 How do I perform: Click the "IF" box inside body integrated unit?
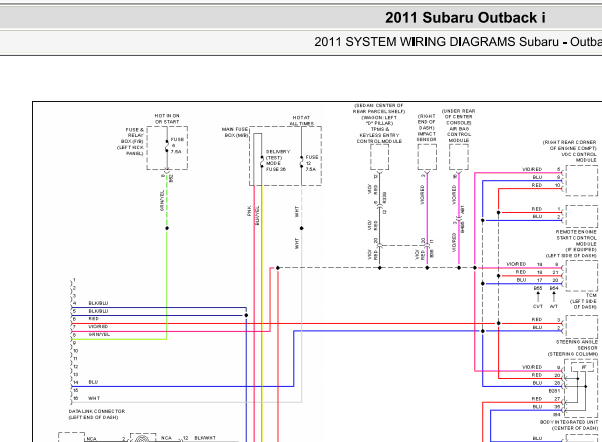584,367
